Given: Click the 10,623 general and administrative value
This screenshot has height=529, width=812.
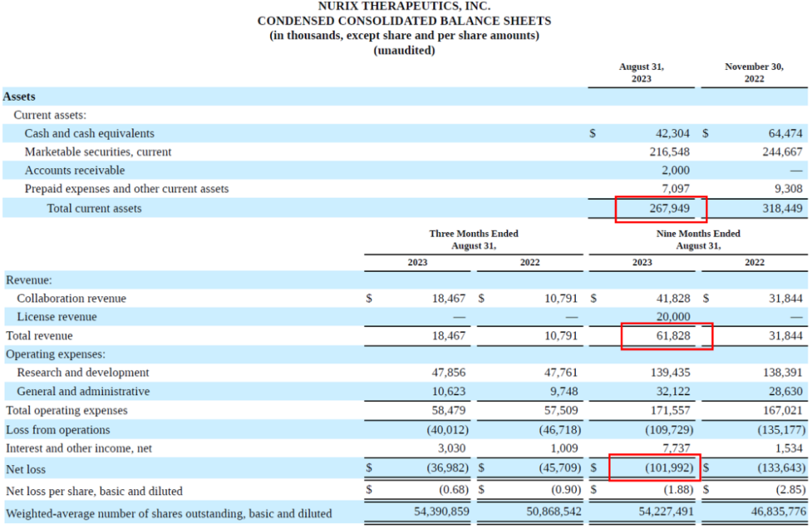Looking at the screenshot, I should pos(450,391).
